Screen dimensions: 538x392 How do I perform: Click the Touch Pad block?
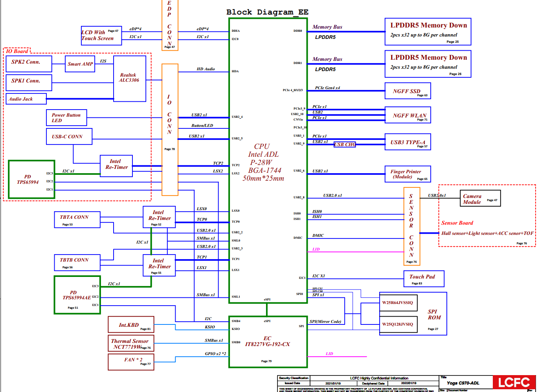(424, 279)
